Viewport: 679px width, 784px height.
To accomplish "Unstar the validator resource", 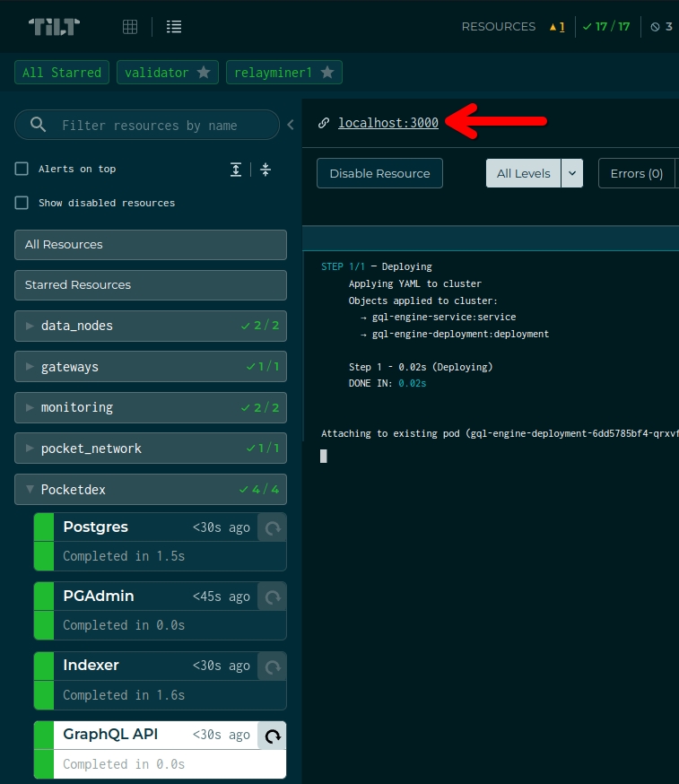I will pyautogui.click(x=204, y=73).
